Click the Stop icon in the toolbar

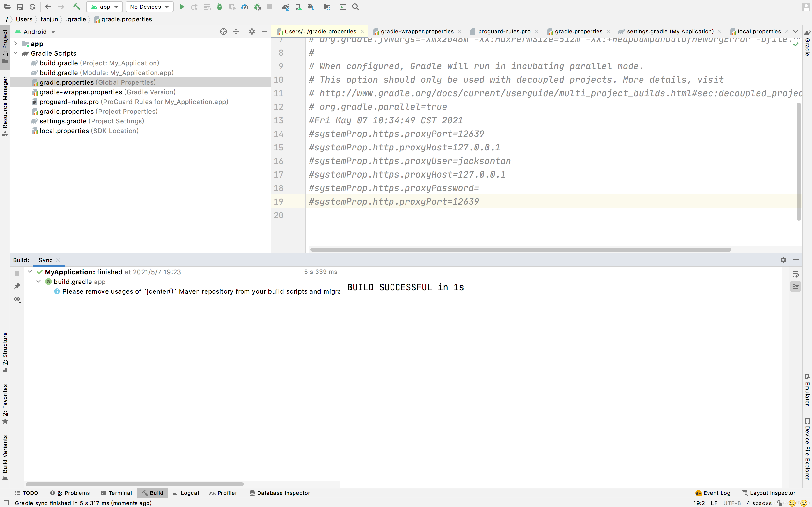coord(270,7)
